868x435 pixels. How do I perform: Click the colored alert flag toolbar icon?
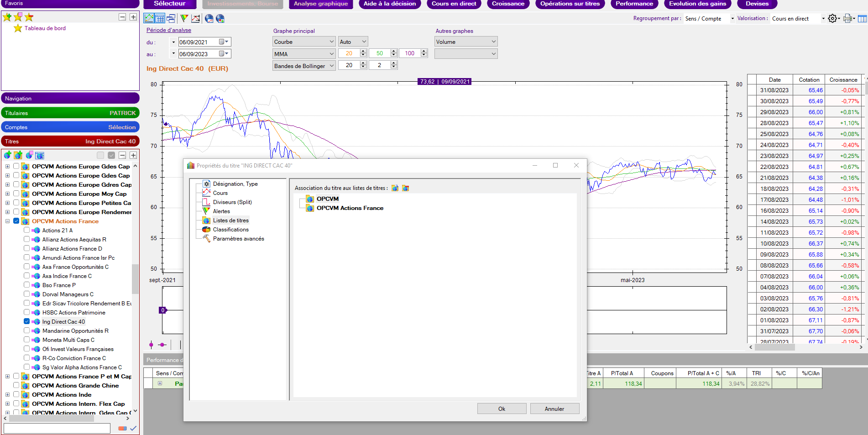(x=184, y=18)
